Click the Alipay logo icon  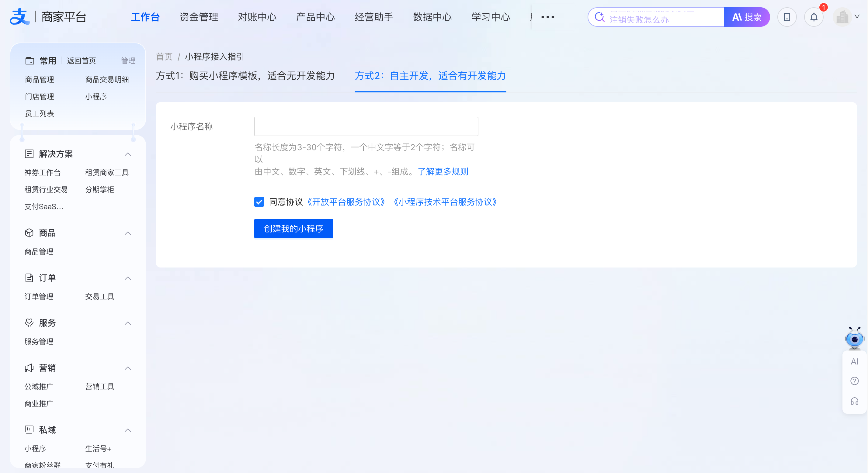(x=19, y=16)
